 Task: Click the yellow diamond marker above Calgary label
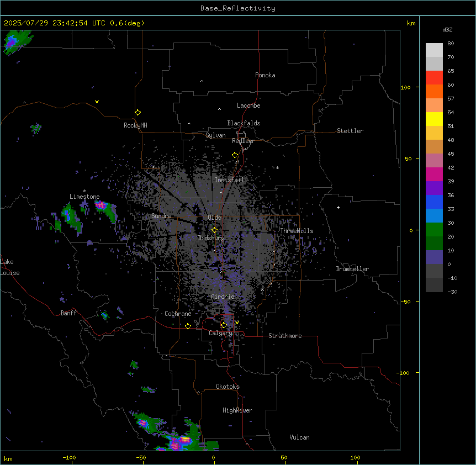click(224, 325)
